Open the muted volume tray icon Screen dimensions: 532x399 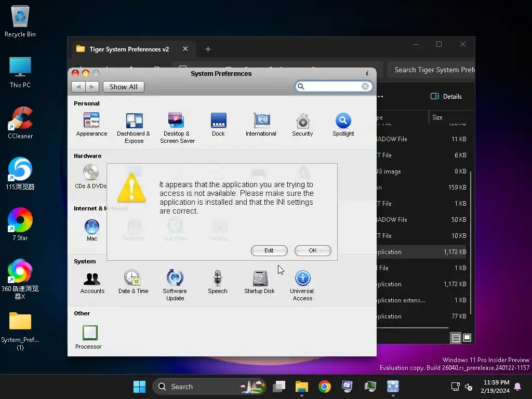469,387
